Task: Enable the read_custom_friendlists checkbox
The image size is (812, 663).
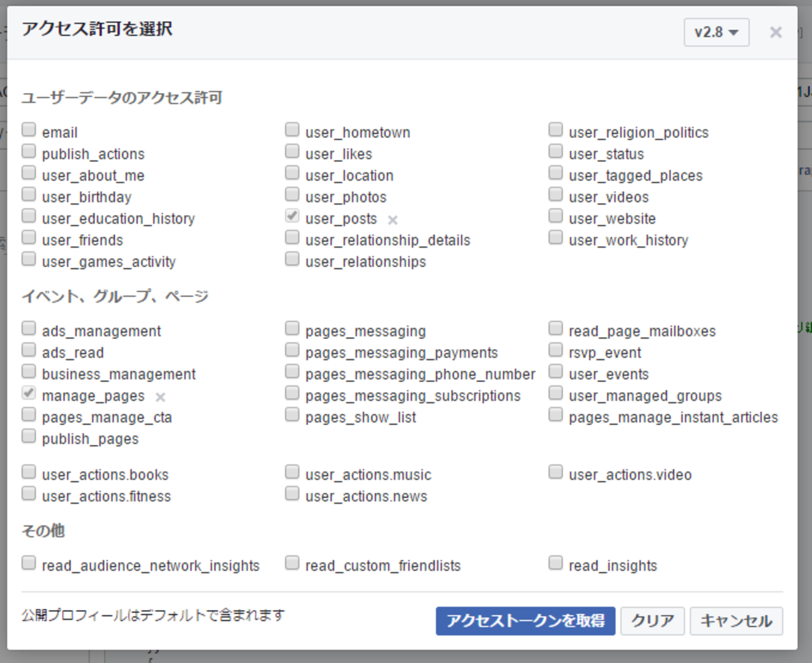Action: point(292,563)
